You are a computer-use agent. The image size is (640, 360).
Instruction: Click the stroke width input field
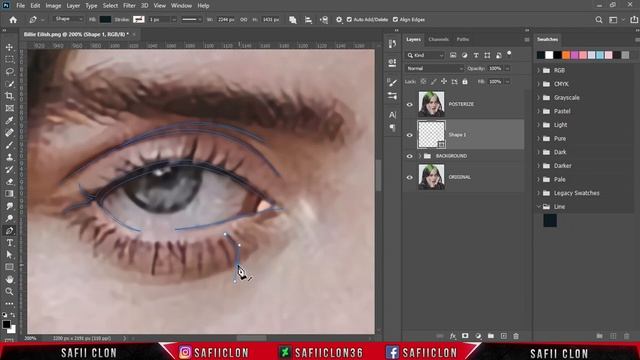point(159,20)
